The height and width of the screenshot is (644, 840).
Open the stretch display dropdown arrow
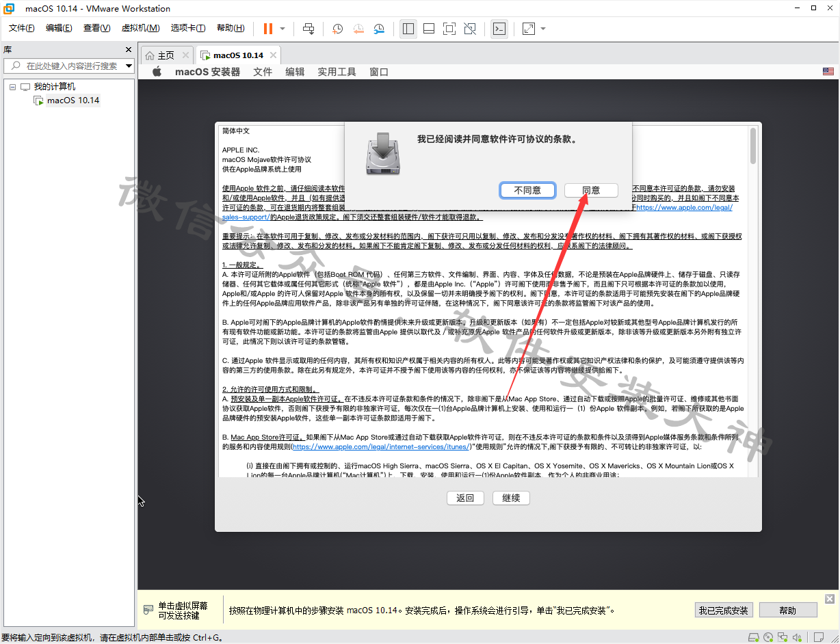[x=543, y=29]
